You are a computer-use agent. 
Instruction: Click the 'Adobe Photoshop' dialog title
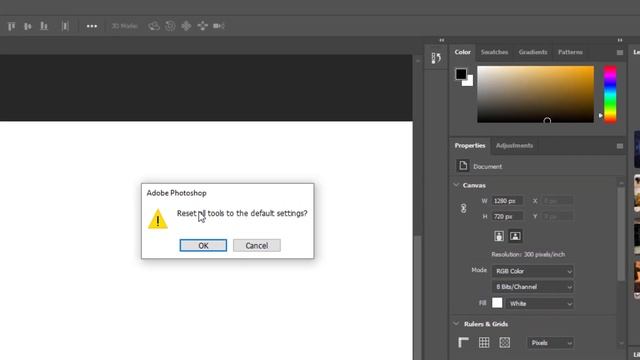pyautogui.click(x=176, y=193)
